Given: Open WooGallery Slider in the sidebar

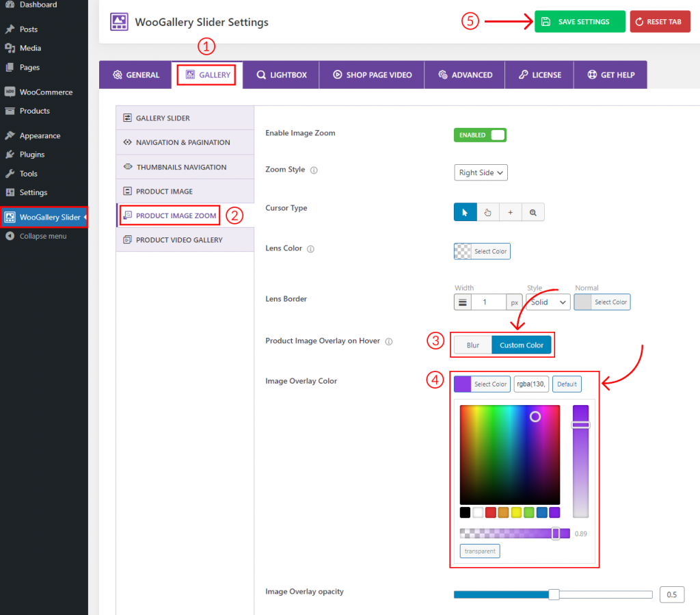Looking at the screenshot, I should coord(44,217).
